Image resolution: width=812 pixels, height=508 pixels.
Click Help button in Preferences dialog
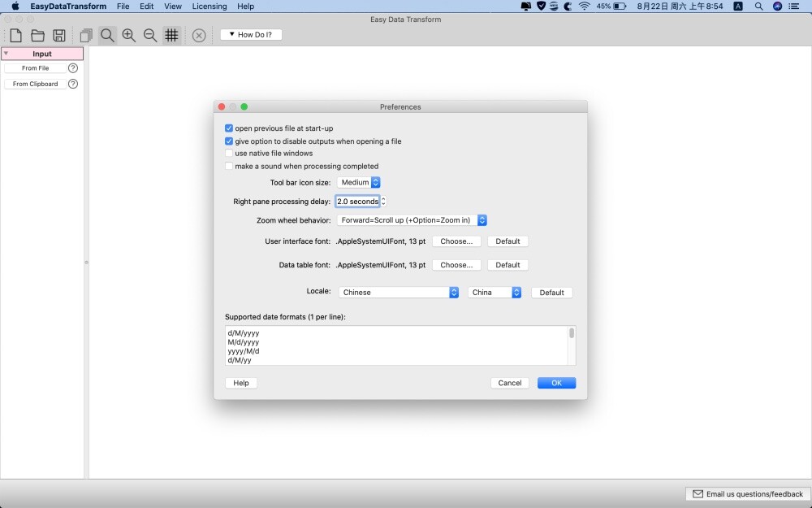241,383
